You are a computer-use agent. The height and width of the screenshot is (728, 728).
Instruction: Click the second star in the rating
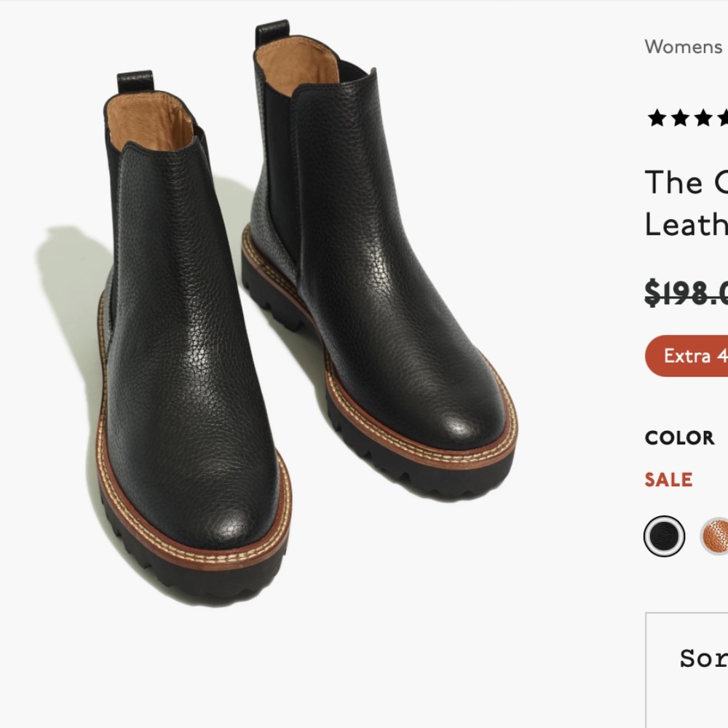coord(680,116)
